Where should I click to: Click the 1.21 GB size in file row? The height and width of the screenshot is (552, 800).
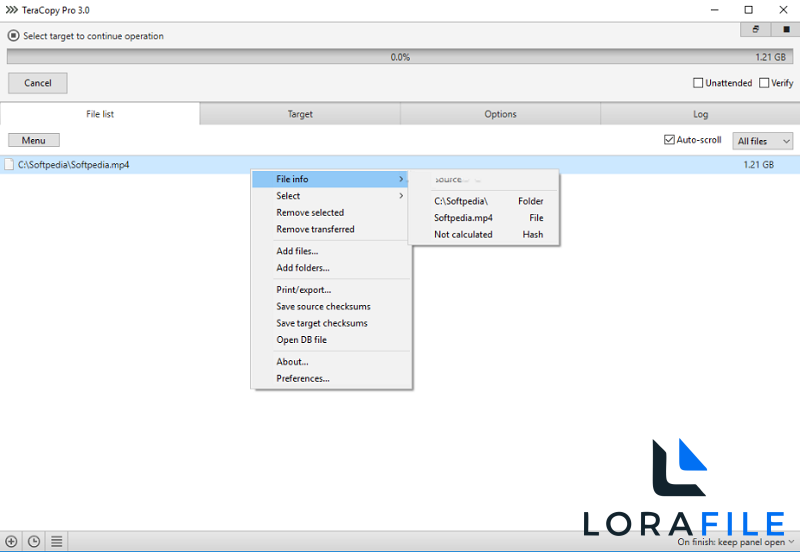pyautogui.click(x=759, y=165)
